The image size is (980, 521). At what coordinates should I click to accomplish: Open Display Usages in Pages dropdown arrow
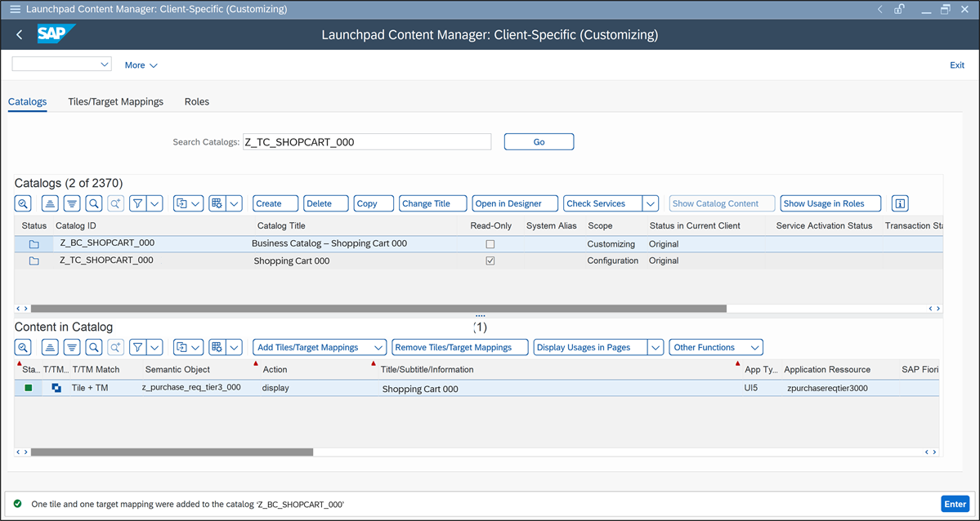coord(656,347)
